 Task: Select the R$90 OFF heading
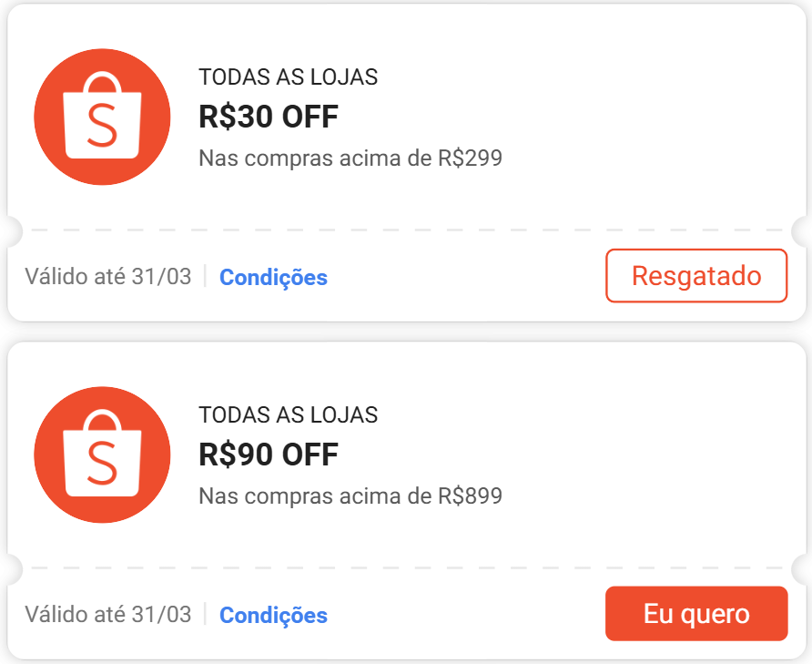coord(269,455)
